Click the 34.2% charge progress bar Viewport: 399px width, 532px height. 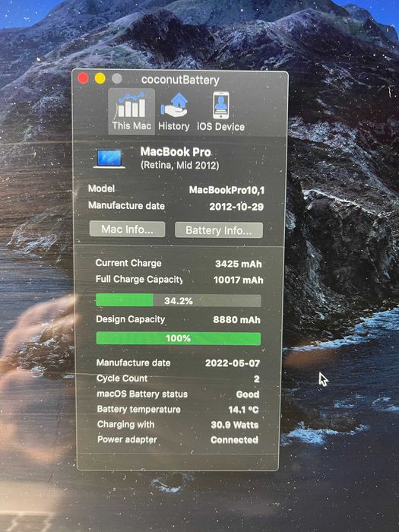179,301
